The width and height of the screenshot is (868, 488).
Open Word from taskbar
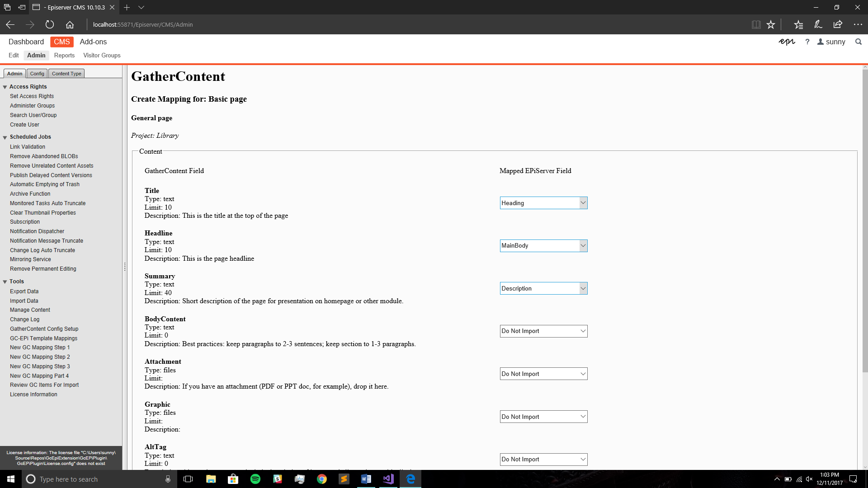(366, 479)
